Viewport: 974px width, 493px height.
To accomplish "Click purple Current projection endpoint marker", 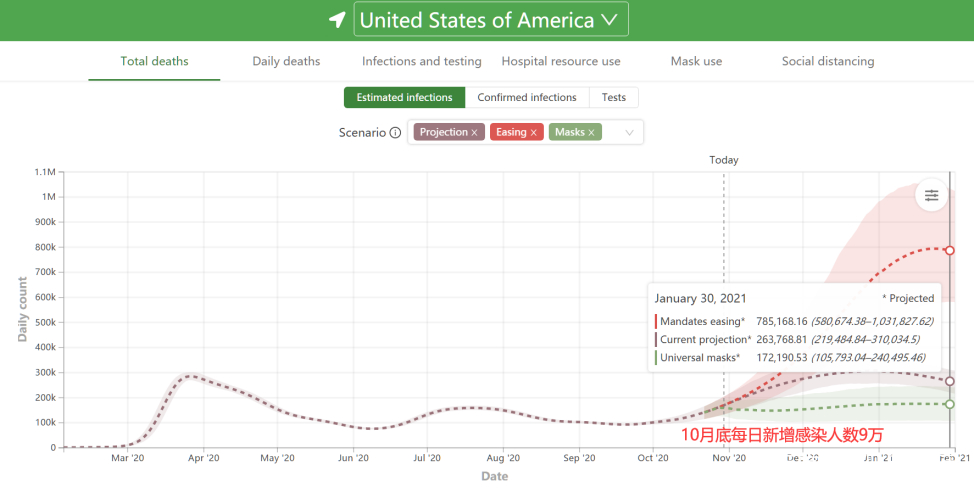I will [950, 381].
